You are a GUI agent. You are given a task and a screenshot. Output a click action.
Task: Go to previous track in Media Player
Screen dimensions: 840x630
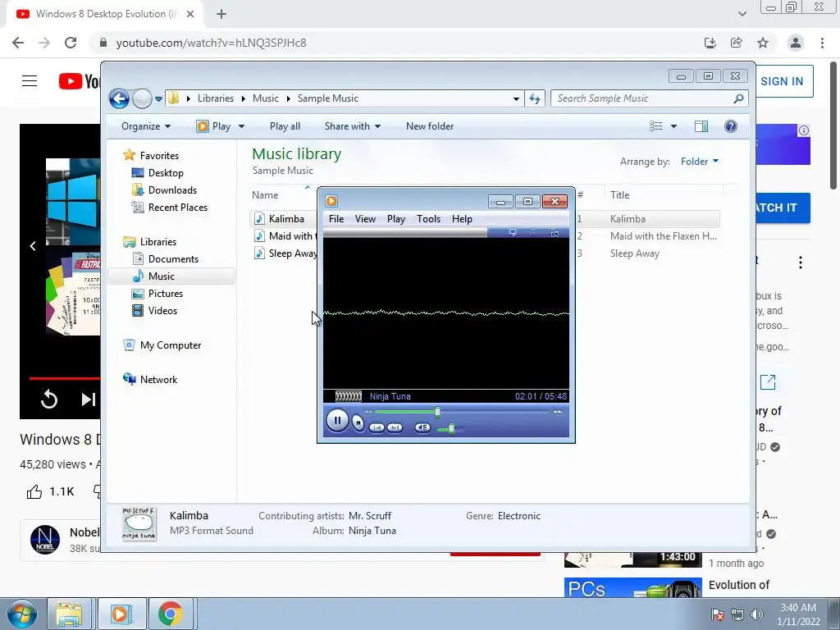coord(377,427)
